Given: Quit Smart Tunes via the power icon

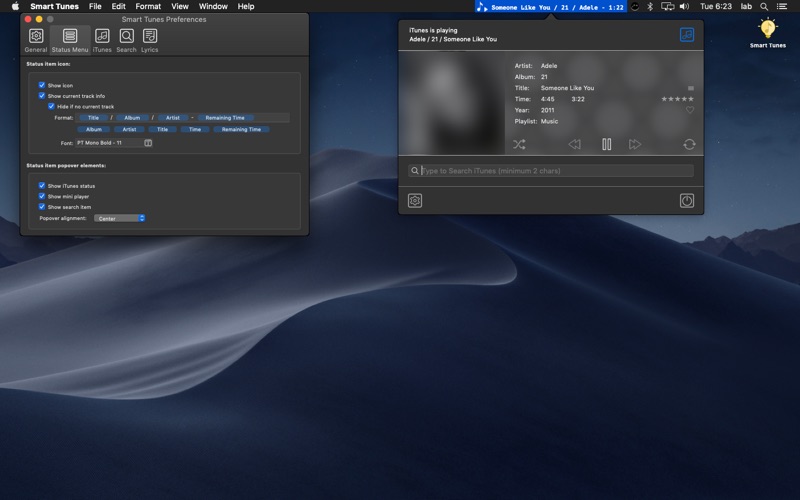Looking at the screenshot, I should click(687, 201).
